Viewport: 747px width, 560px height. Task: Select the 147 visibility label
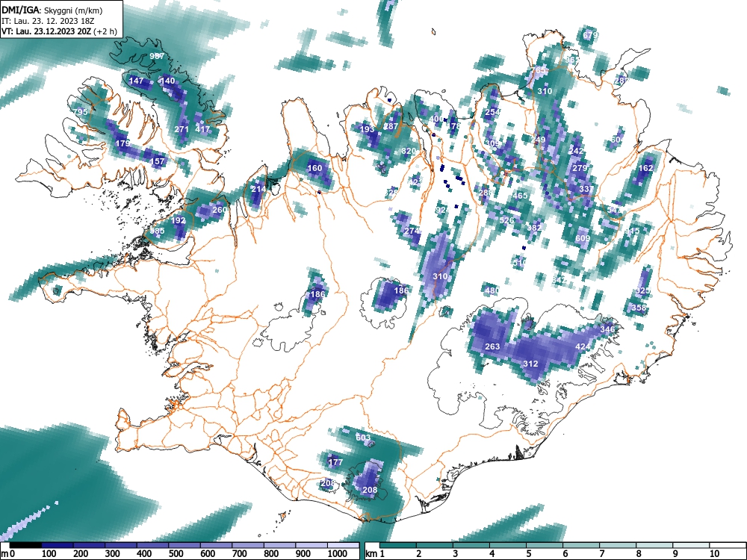coord(136,81)
